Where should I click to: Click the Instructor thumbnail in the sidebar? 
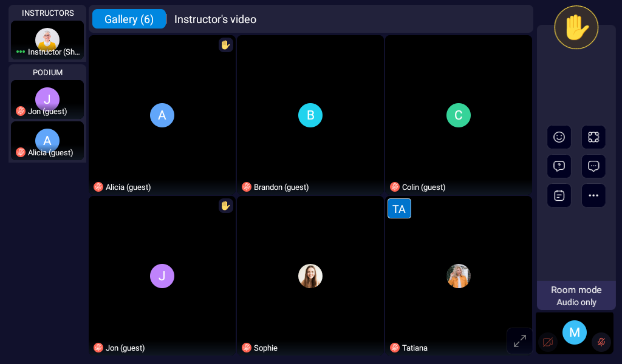click(x=47, y=41)
